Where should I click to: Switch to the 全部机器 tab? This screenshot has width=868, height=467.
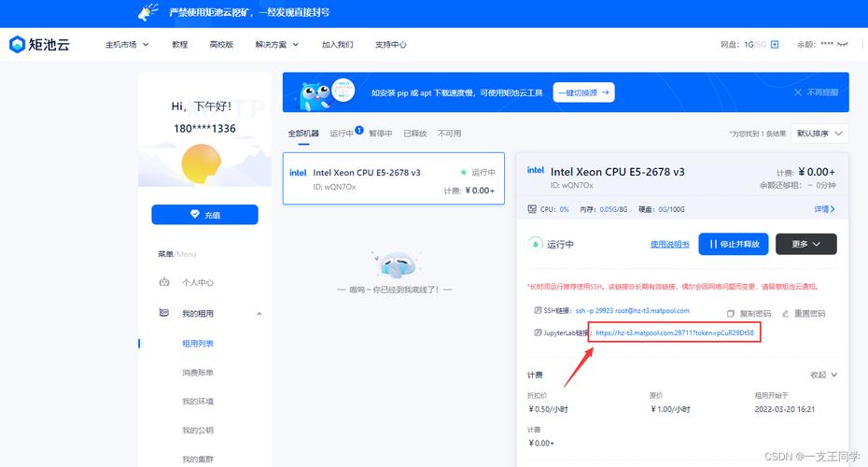pos(303,134)
